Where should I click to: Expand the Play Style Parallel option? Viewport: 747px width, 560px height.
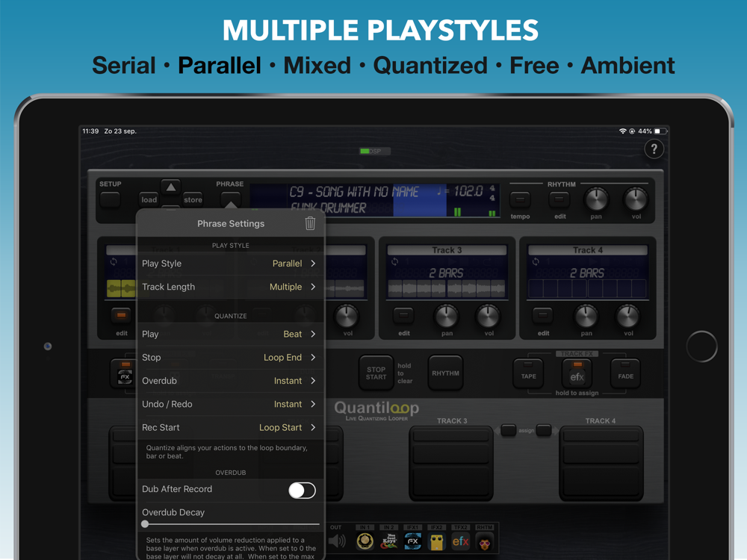coord(231,264)
